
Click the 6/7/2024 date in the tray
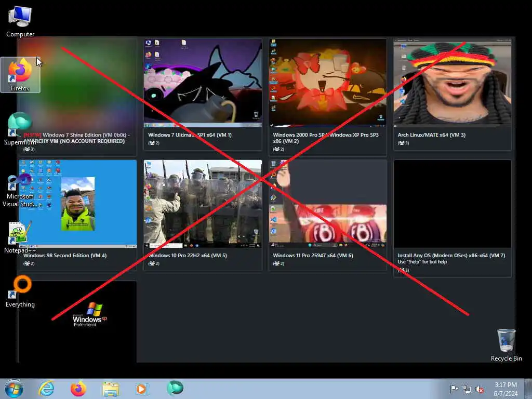coord(506,394)
